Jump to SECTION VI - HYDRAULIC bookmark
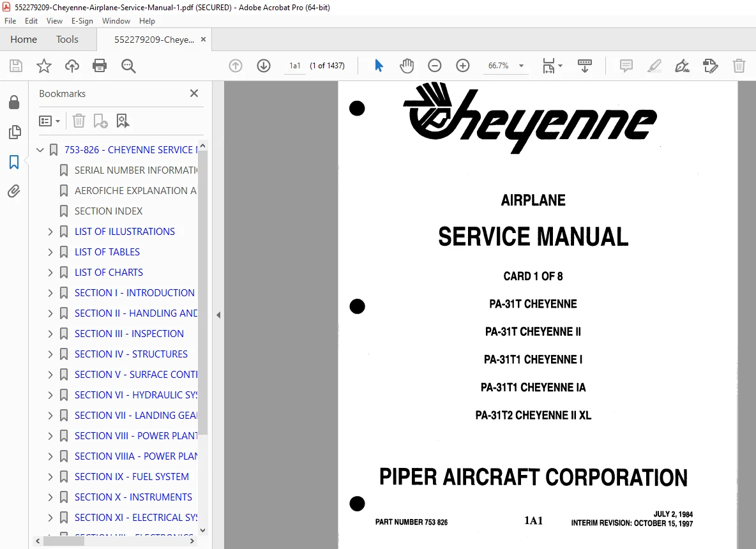This screenshot has height=549, width=756. (x=136, y=395)
